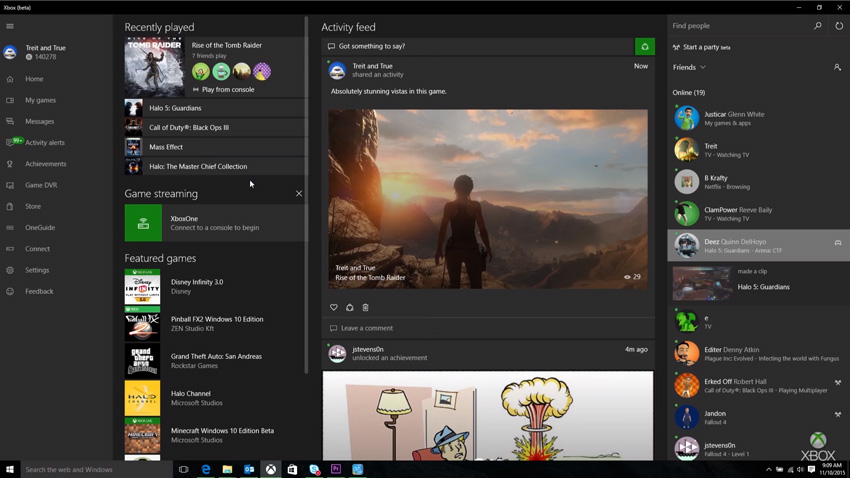Select friend Editer Denny Atkin
This screenshot has width=850, height=478.
coord(758,353)
